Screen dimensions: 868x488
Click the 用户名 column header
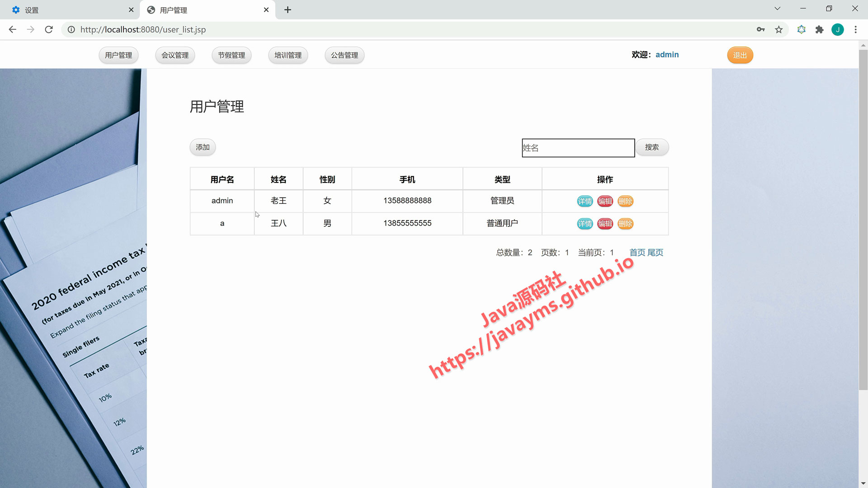(222, 179)
